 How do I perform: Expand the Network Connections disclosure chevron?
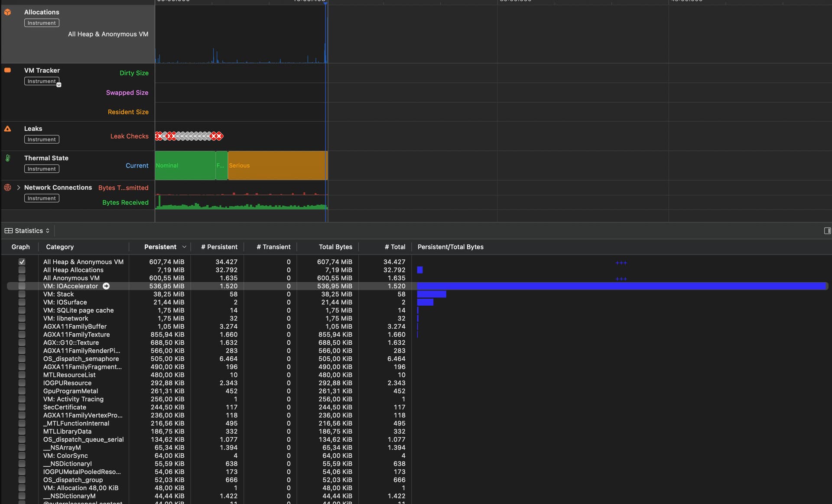(x=18, y=187)
